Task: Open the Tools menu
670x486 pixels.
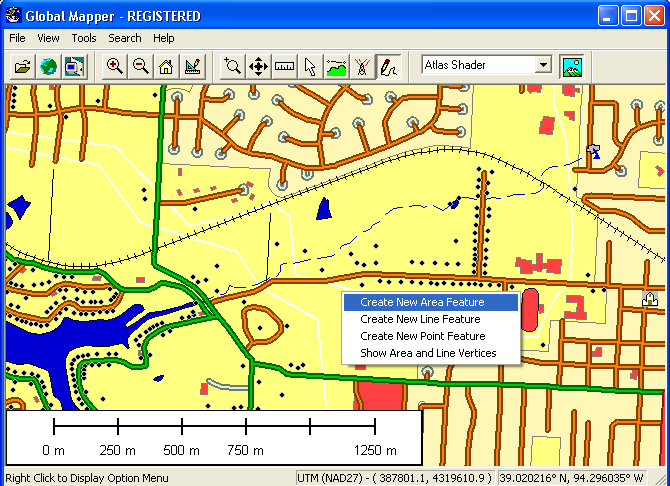Action: [x=84, y=38]
